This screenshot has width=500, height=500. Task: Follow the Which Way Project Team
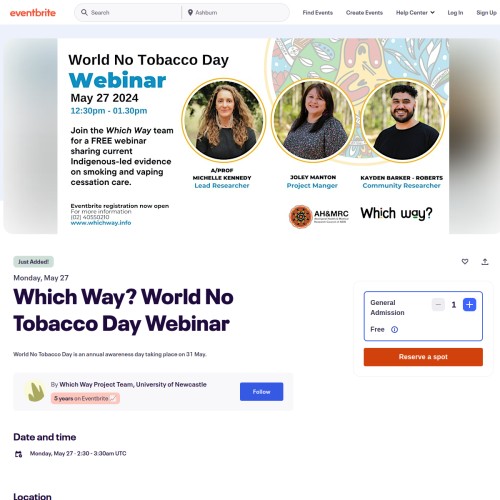click(261, 392)
